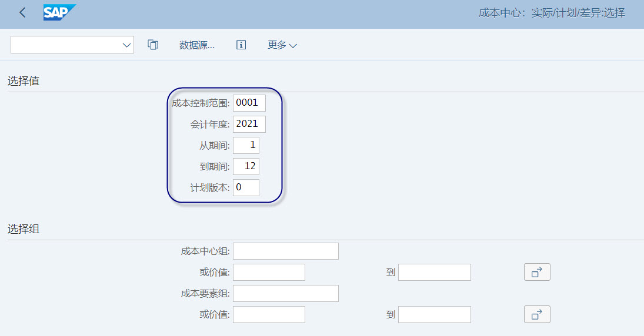The image size is (644, 336).
Task: Click the SAP logo
Action: (x=59, y=12)
